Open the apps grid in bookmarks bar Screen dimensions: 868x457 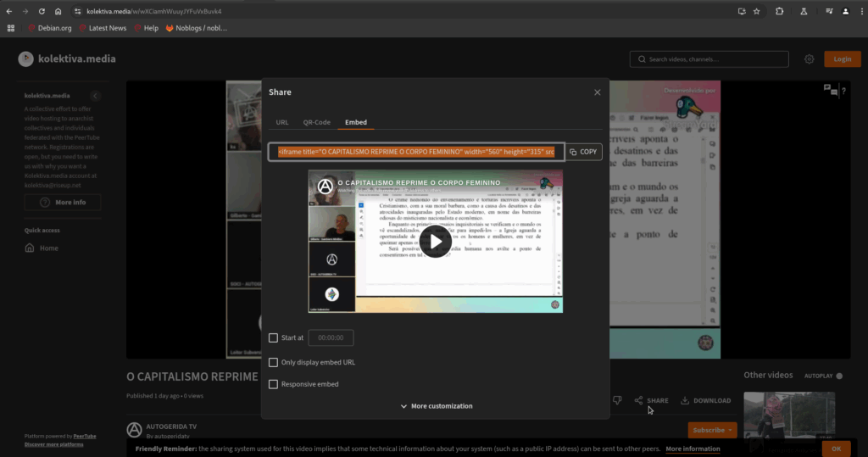(x=10, y=28)
